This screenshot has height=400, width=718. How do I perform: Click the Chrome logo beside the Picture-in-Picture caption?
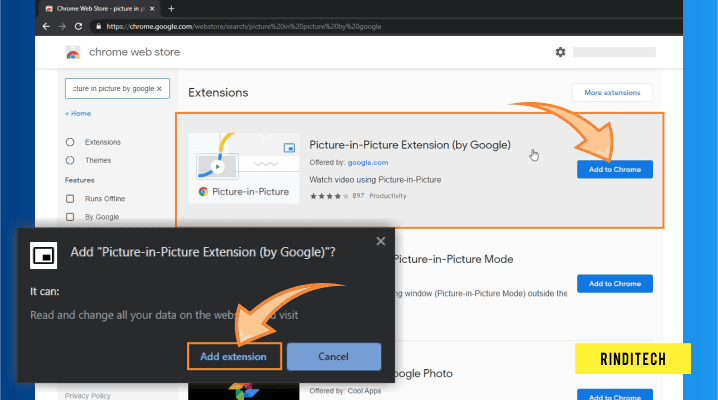pos(203,192)
